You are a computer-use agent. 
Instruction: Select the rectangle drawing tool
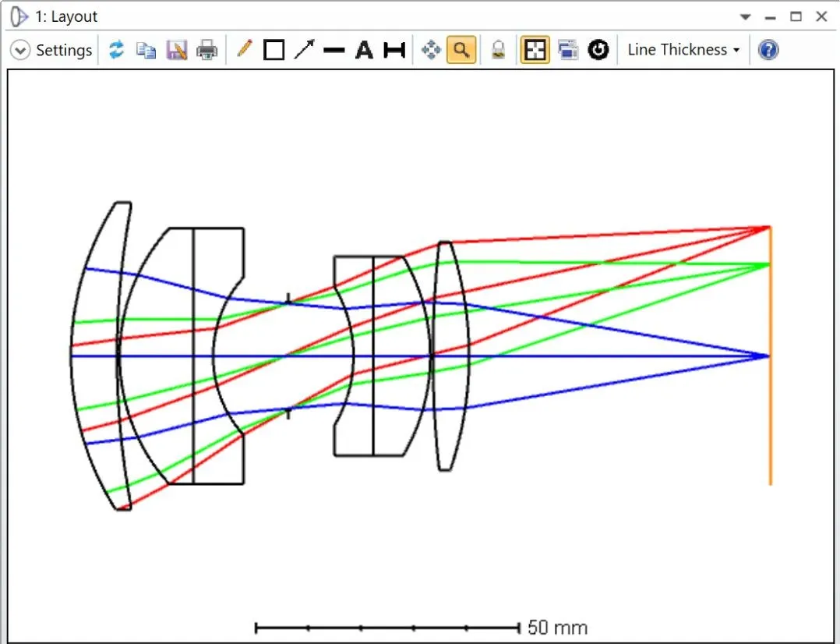tap(274, 51)
